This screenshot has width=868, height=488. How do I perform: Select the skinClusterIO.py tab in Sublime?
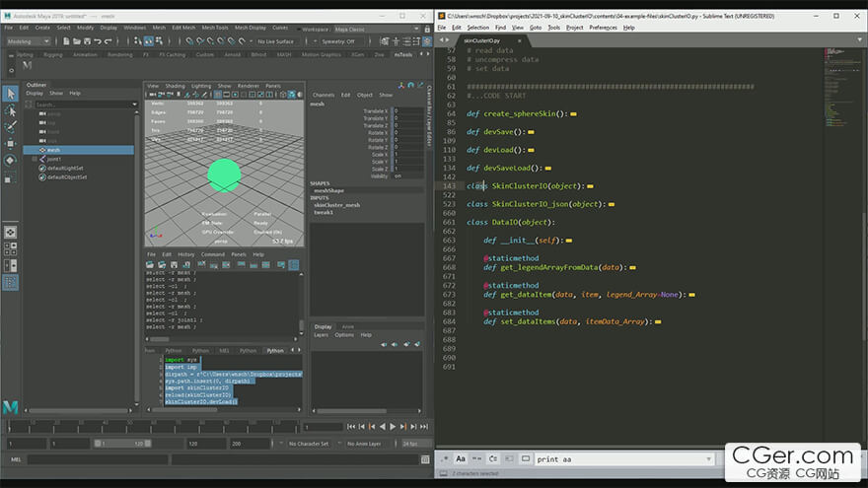[x=481, y=41]
